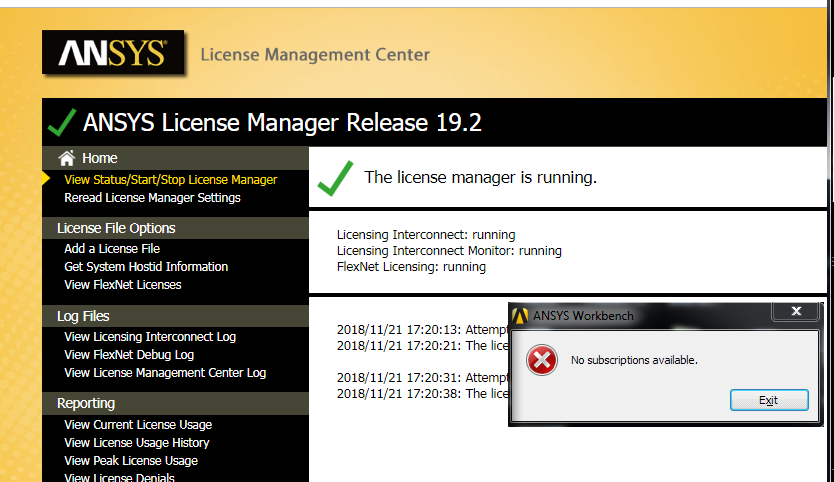Choose Add a License File
The width and height of the screenshot is (834, 482).
[x=112, y=249]
